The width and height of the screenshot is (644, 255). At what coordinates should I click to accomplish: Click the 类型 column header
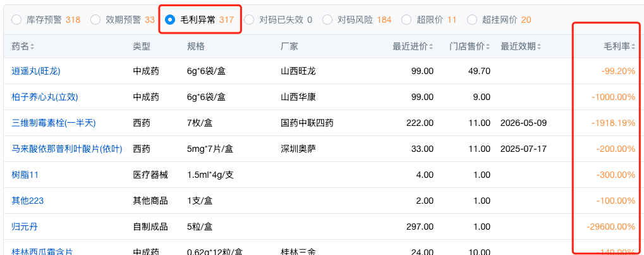click(x=142, y=46)
